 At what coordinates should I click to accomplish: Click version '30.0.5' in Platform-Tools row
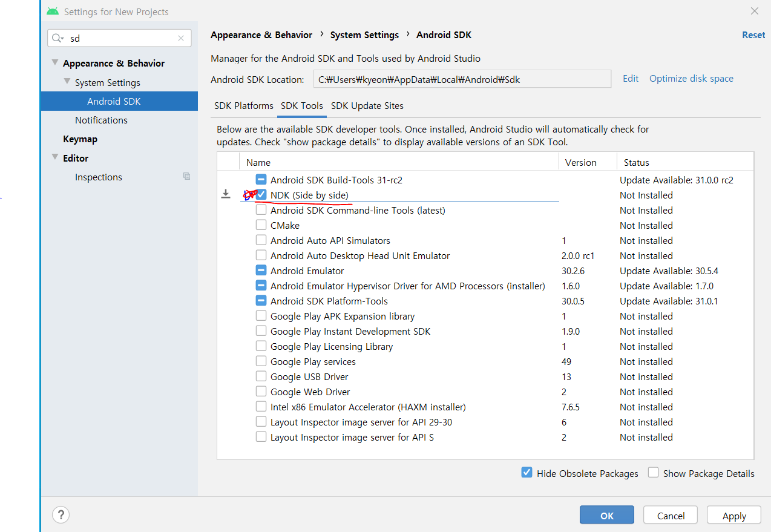(x=573, y=301)
